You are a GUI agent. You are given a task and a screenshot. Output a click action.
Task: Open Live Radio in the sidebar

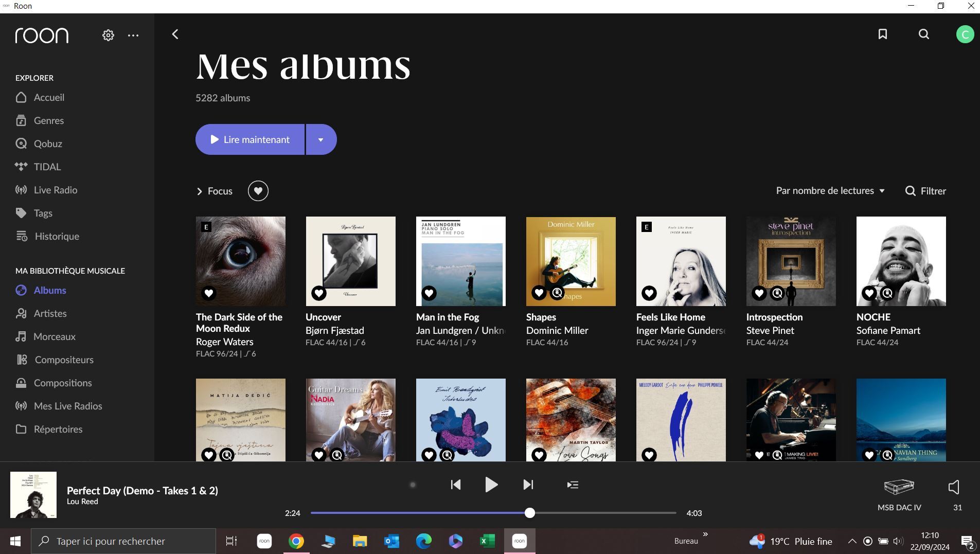[46, 190]
